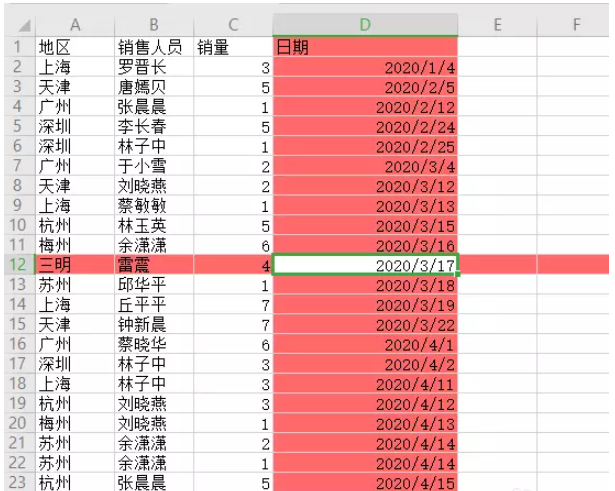The height and width of the screenshot is (491, 615).
Task: Select the date 2020/3/22 cell
Action: (365, 324)
